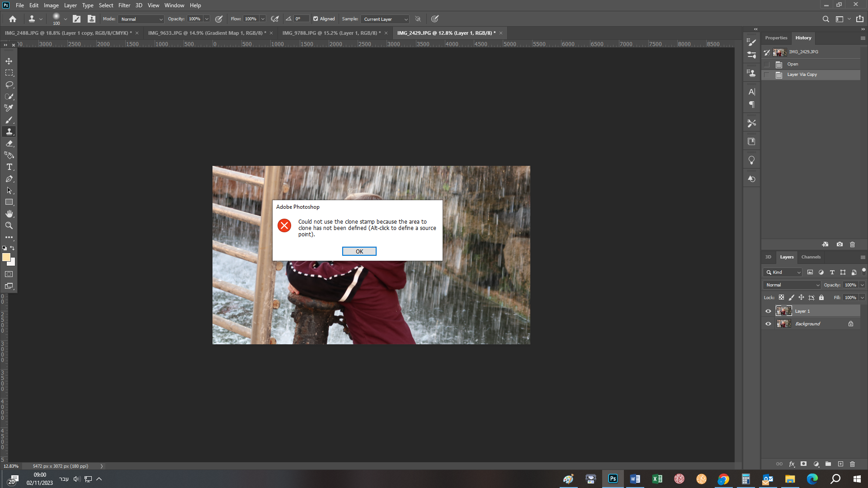Switch to the Channels tab
Image resolution: width=868 pixels, height=488 pixels.
click(x=811, y=257)
